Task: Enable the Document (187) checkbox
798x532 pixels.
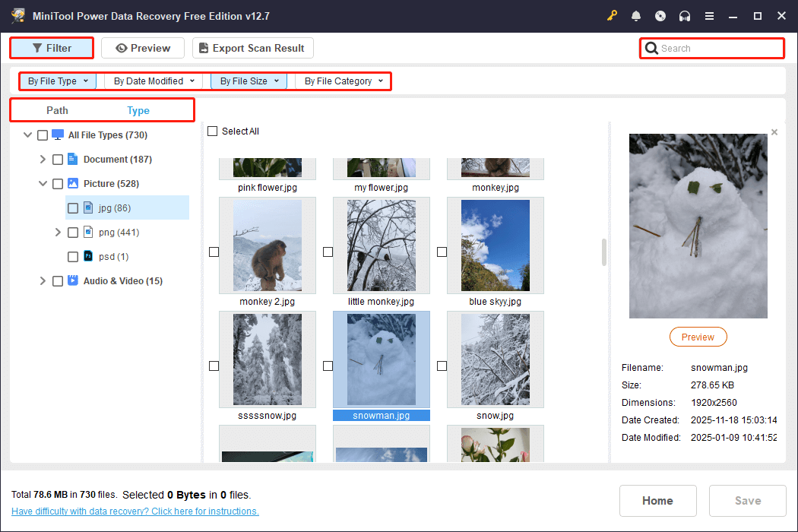Action: (58, 160)
